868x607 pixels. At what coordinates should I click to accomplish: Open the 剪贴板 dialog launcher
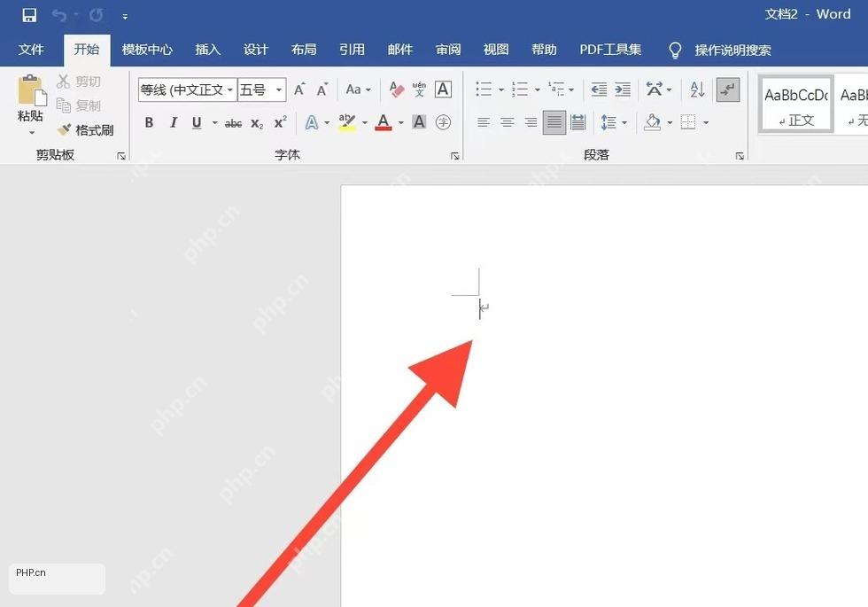tap(121, 156)
